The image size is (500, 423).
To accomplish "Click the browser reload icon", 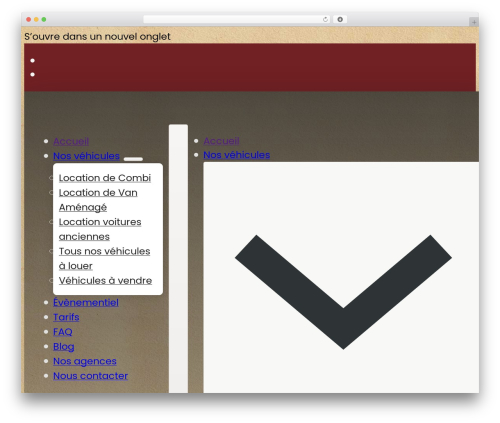I will (325, 20).
